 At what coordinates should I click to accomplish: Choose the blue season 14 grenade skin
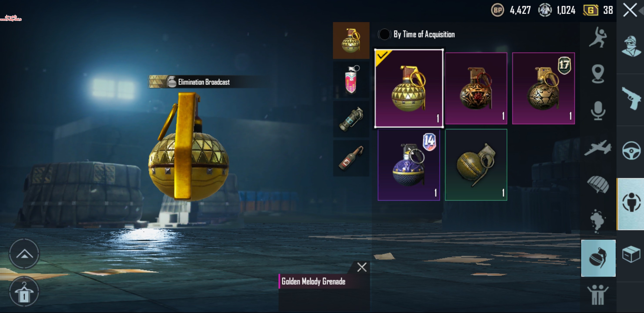click(409, 165)
